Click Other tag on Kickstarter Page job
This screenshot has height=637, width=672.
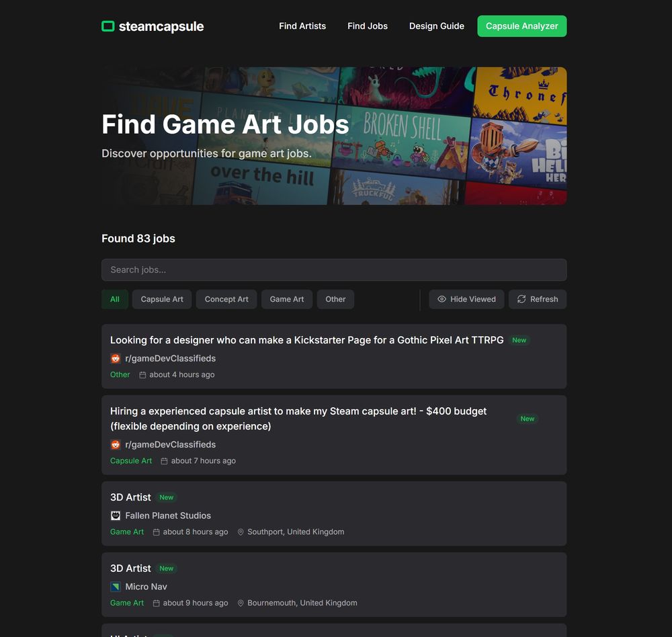coord(120,375)
